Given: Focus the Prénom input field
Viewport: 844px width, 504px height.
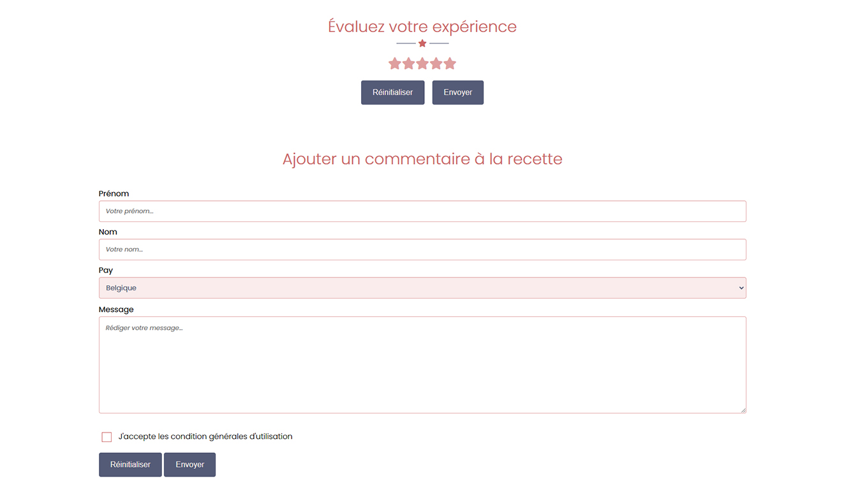Looking at the screenshot, I should point(422,211).
